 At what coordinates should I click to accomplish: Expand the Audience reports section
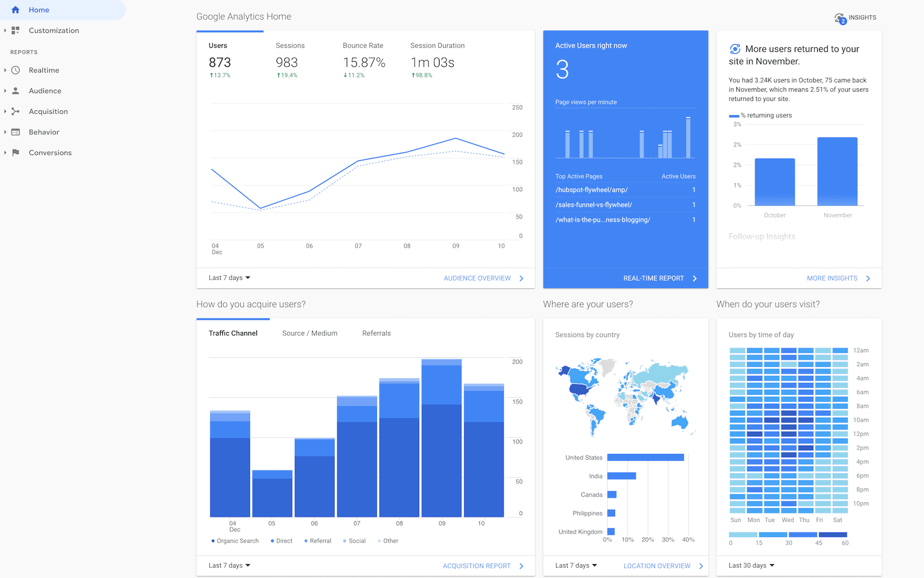pyautogui.click(x=5, y=91)
